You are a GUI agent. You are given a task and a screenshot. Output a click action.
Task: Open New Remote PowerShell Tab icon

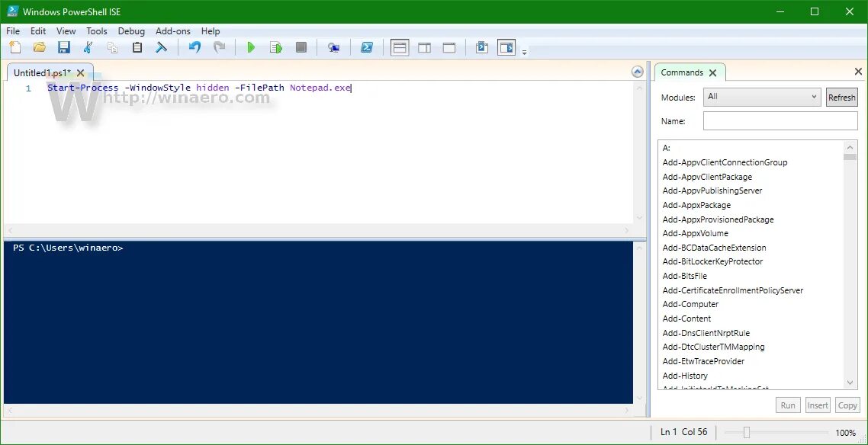pyautogui.click(x=333, y=47)
